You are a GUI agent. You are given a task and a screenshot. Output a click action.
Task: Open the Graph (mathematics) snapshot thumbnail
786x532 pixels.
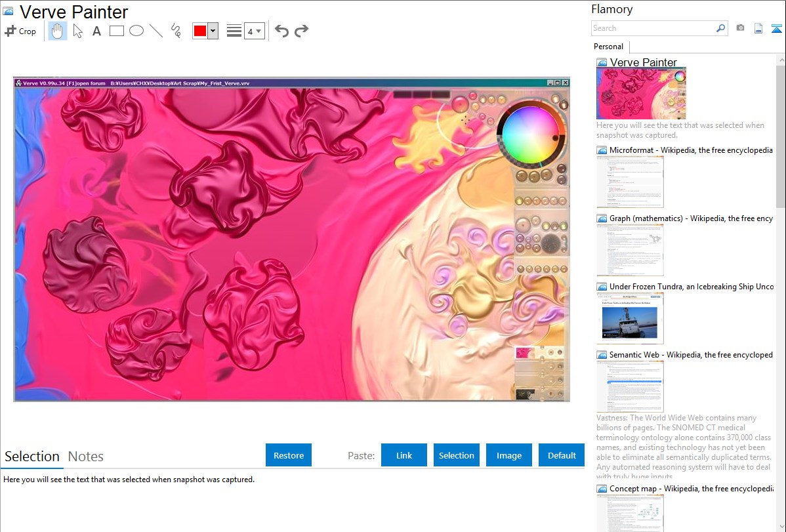[630, 250]
